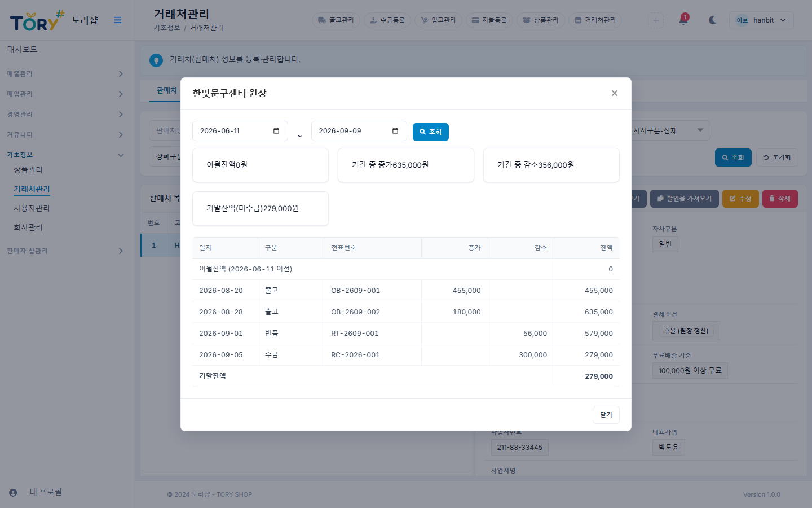Open 상품관리 shortcut in top bar
The image size is (812, 508).
(541, 20)
